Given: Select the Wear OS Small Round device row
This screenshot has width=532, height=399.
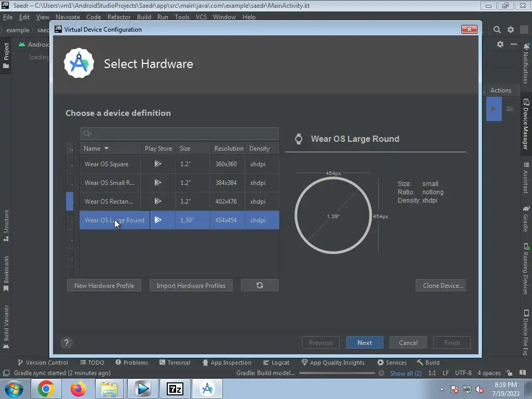Looking at the screenshot, I should 179,182.
